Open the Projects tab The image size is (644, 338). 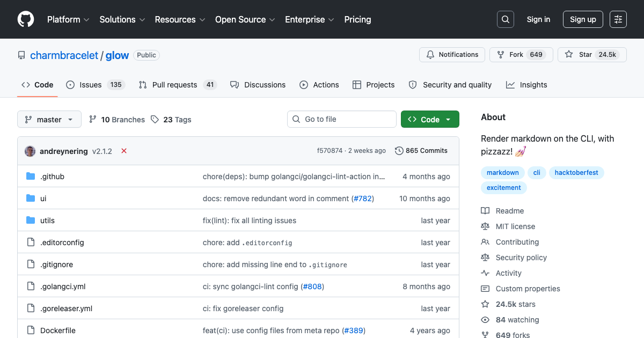coord(374,85)
